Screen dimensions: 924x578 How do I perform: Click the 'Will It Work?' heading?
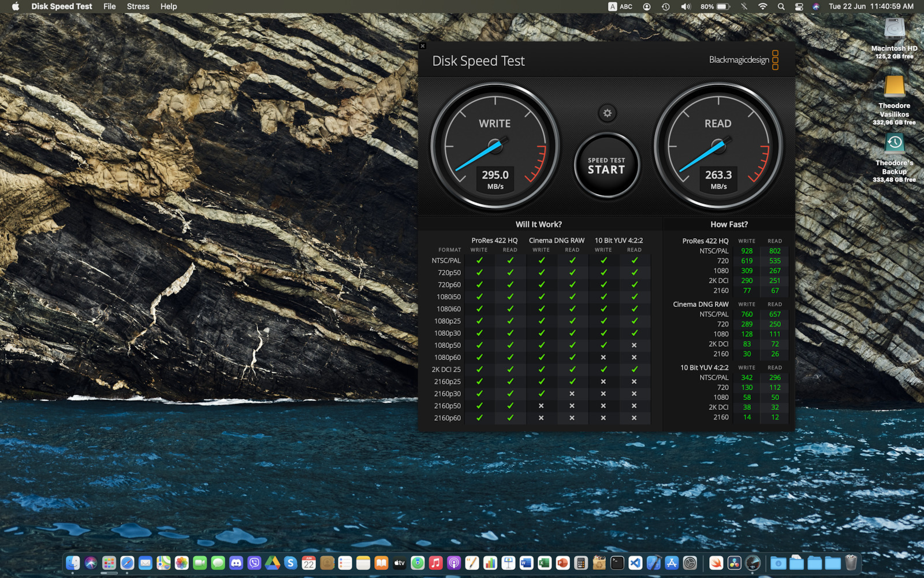click(538, 224)
